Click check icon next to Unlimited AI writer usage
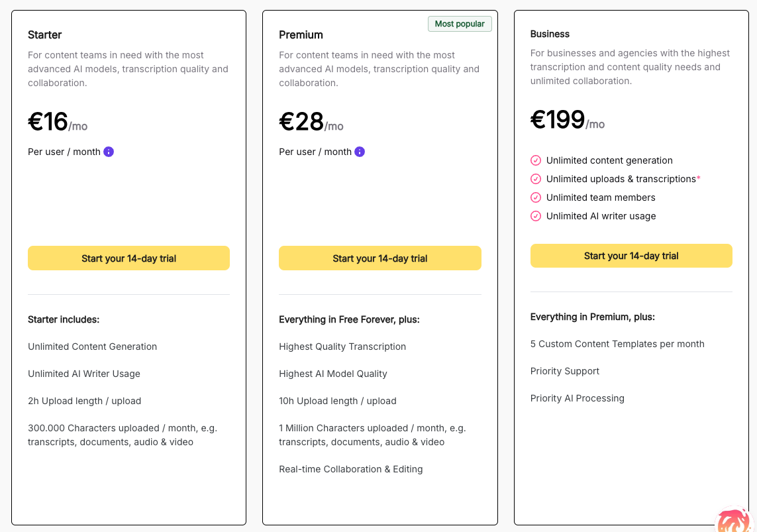The height and width of the screenshot is (532, 757). coord(536,216)
